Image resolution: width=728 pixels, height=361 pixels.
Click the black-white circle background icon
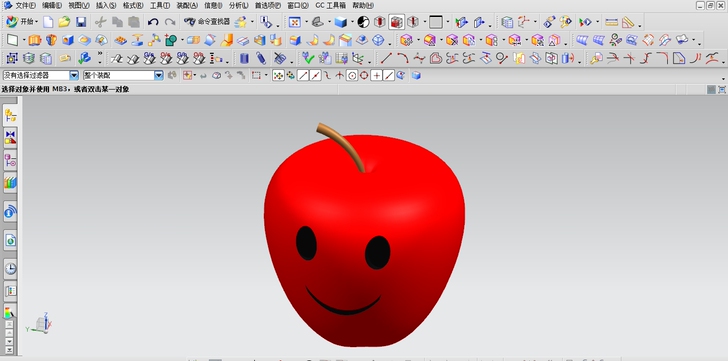(363, 22)
